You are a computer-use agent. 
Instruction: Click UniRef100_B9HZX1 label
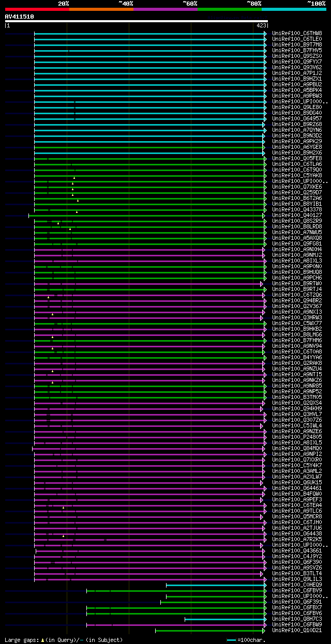pyautogui.click(x=297, y=79)
